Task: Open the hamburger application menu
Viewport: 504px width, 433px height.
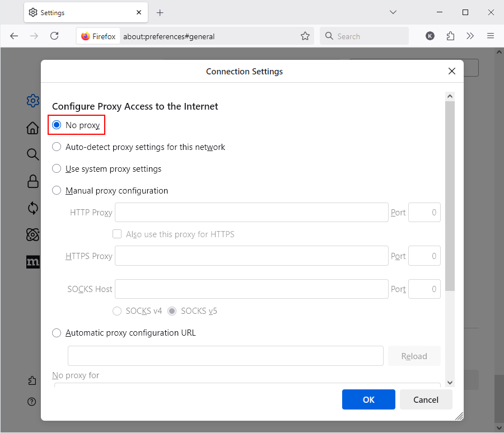Action: (491, 36)
